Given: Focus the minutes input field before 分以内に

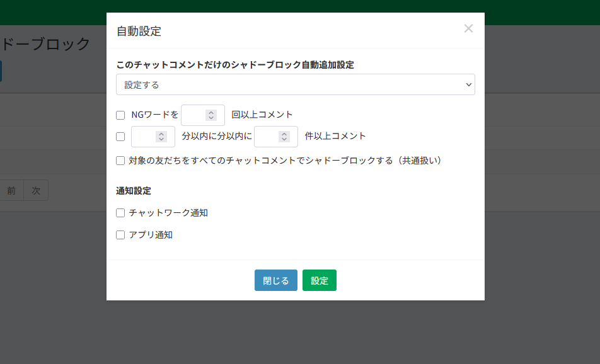Looking at the screenshot, I should [144, 137].
